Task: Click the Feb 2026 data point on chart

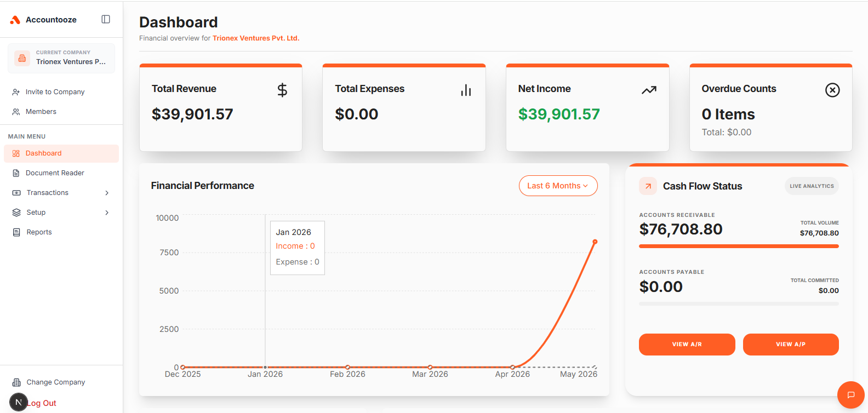Action: (x=347, y=367)
